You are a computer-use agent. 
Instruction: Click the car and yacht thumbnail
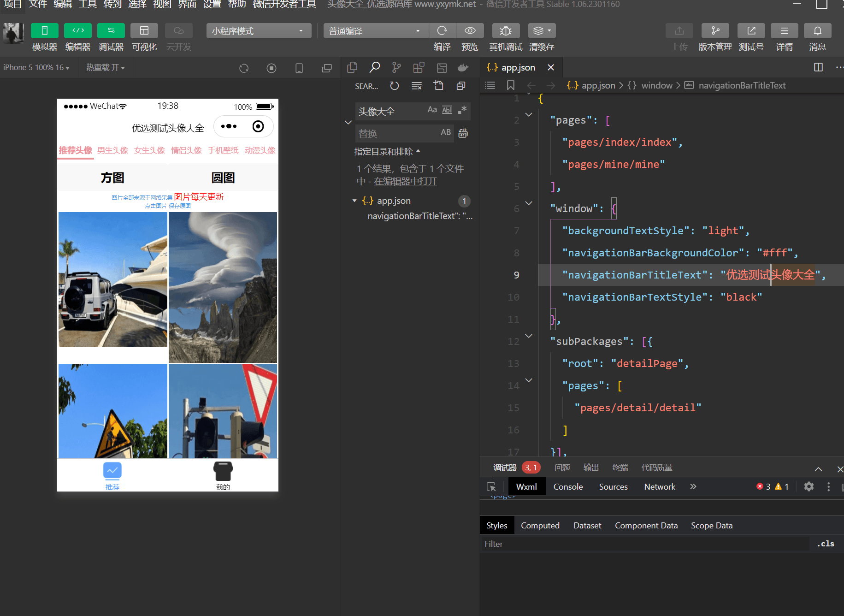[113, 279]
